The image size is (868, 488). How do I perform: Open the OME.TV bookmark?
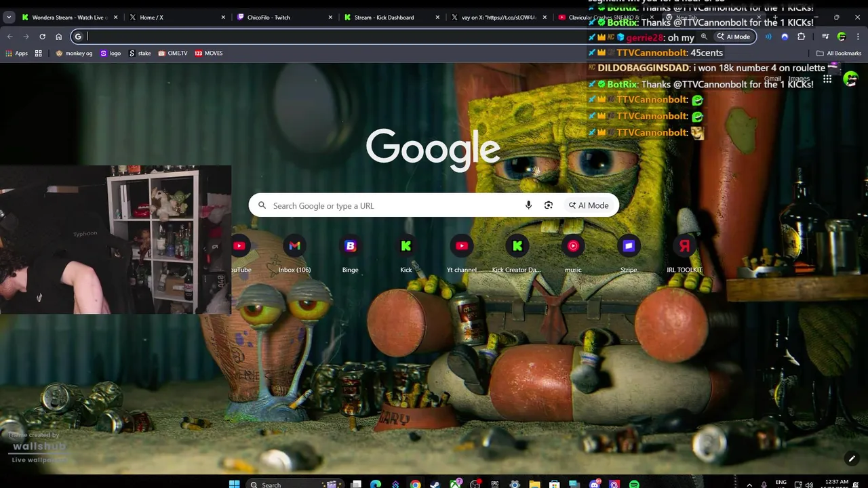coord(173,53)
